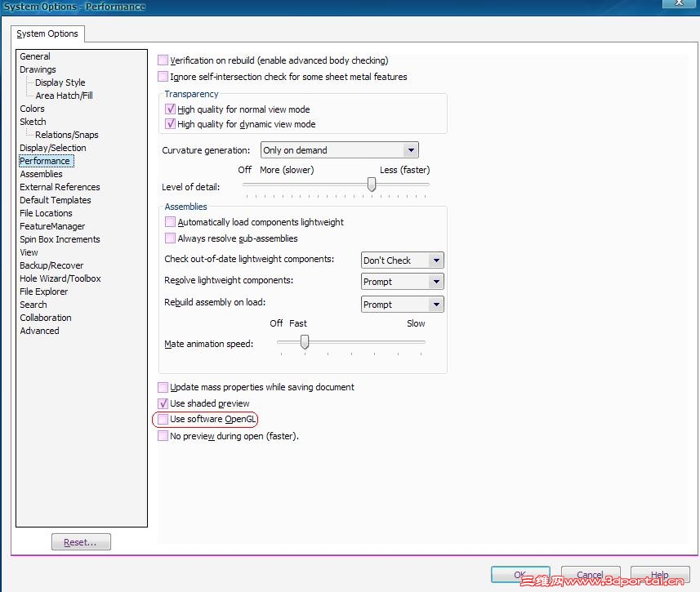The image size is (700, 592).
Task: Open Area Hatch/Fill settings
Action: click(x=65, y=95)
